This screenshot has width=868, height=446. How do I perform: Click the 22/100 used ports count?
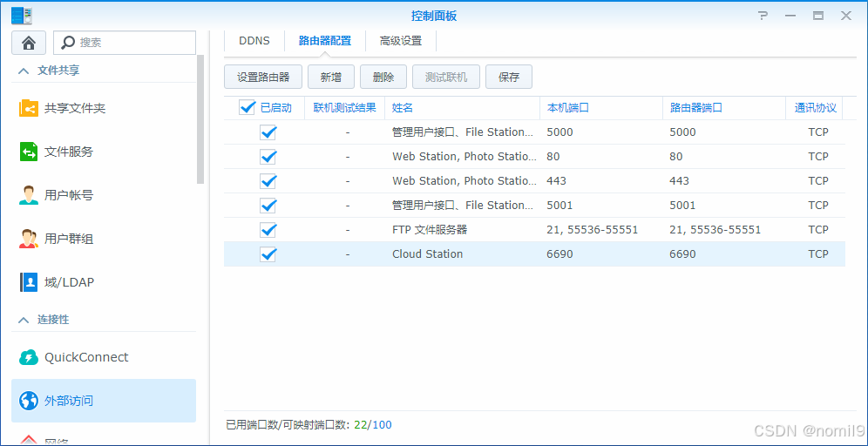coord(372,425)
